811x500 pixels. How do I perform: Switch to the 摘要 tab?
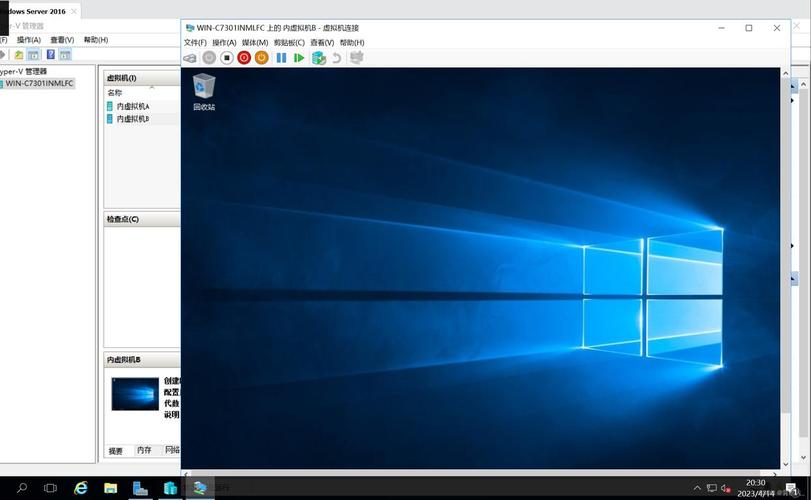(116, 451)
